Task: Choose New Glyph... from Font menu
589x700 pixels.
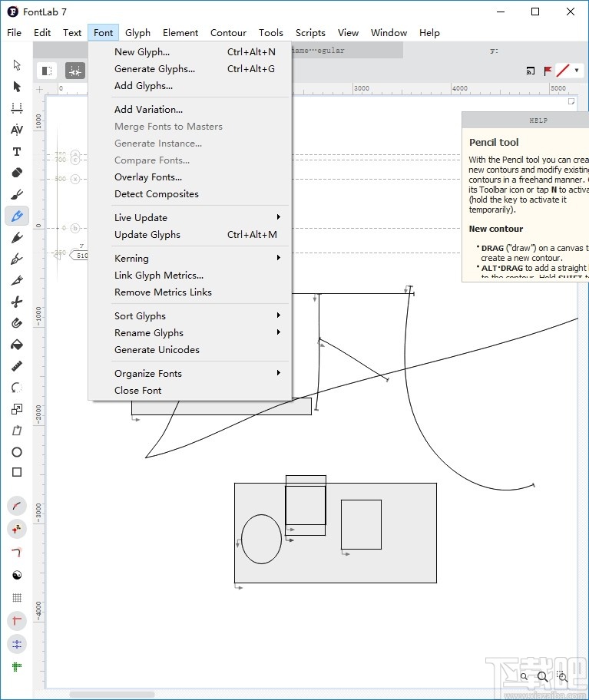Action: click(x=190, y=51)
